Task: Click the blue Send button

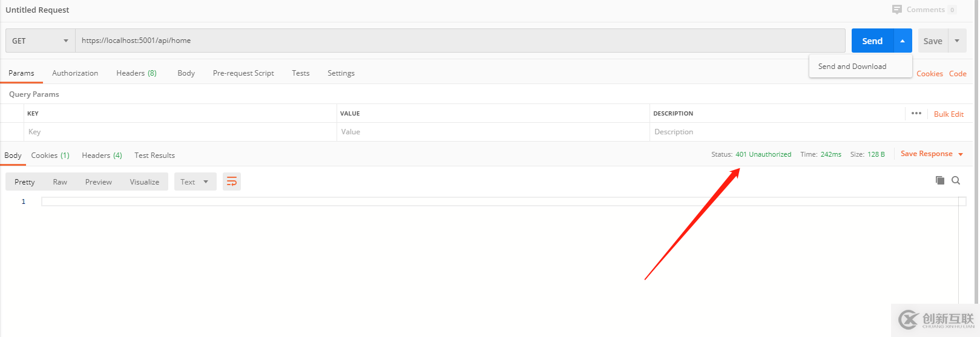Action: pos(872,41)
